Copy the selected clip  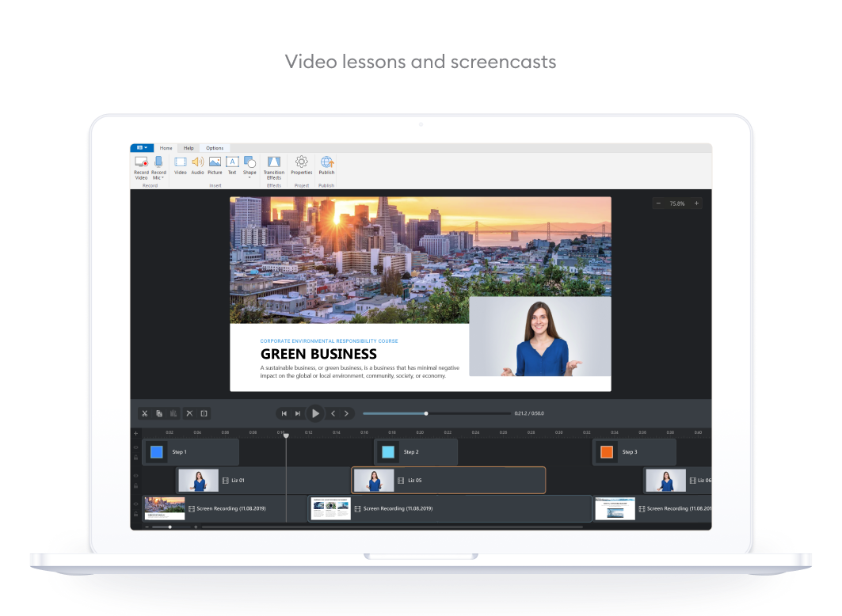coord(159,413)
